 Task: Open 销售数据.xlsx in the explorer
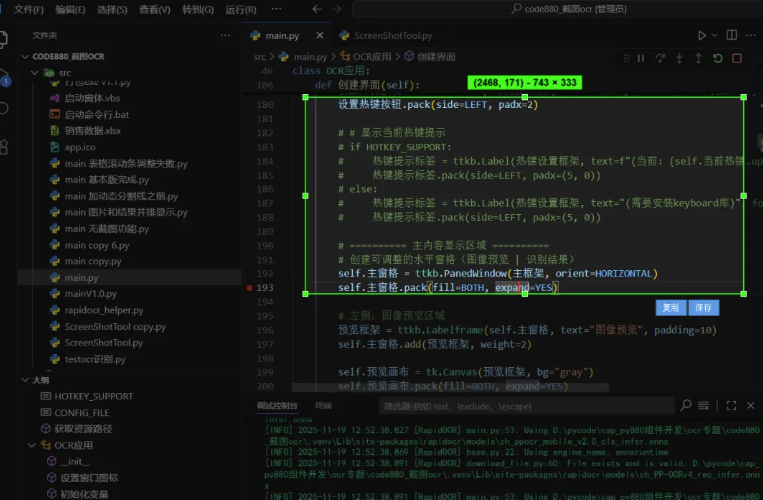click(x=92, y=130)
